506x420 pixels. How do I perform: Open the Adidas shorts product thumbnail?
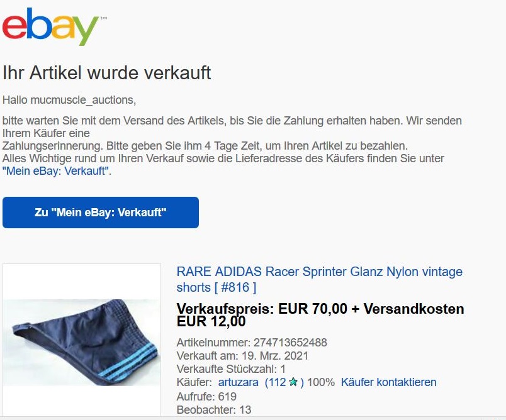(x=82, y=342)
